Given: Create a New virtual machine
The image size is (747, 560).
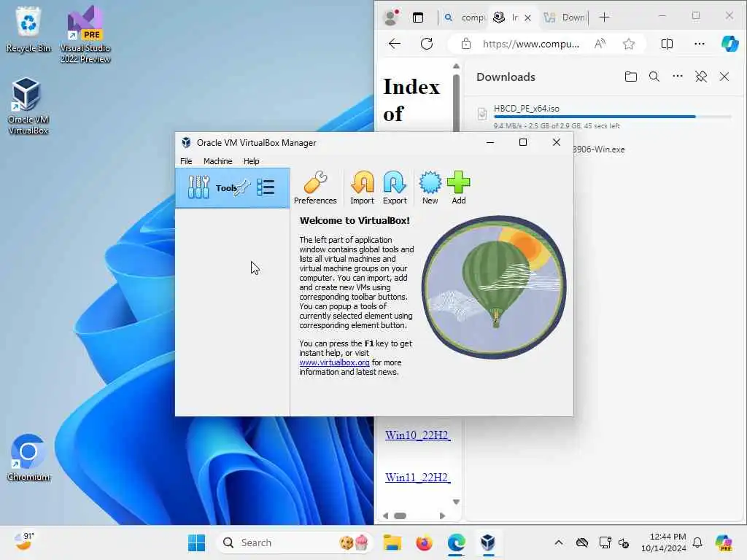Looking at the screenshot, I should [x=430, y=187].
